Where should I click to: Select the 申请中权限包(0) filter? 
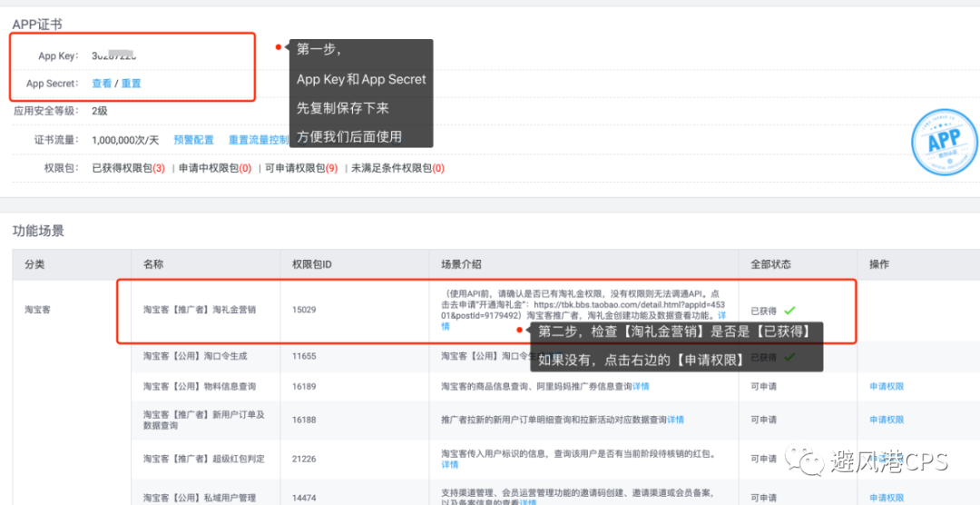(215, 168)
